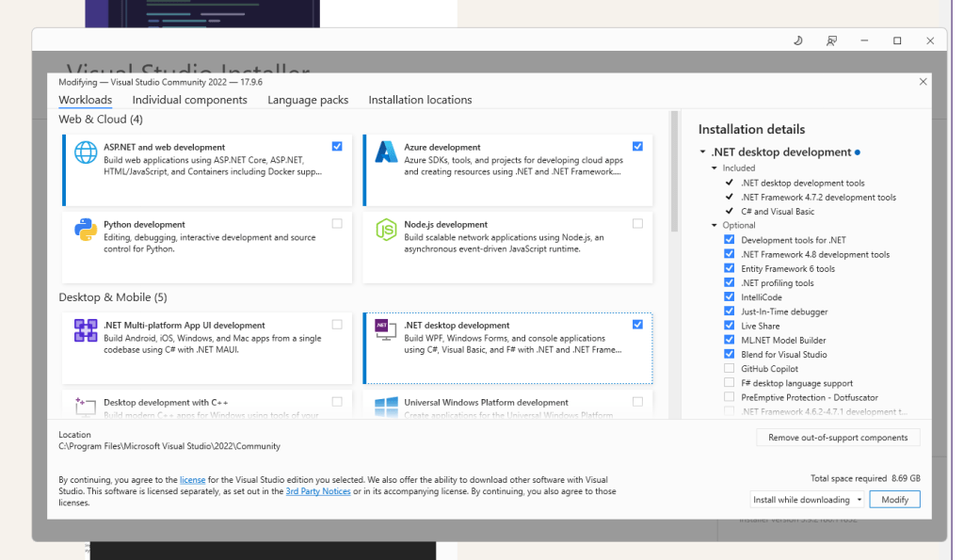Check the .NET Multi-platform App UI workload
964x560 pixels.
tap(337, 325)
